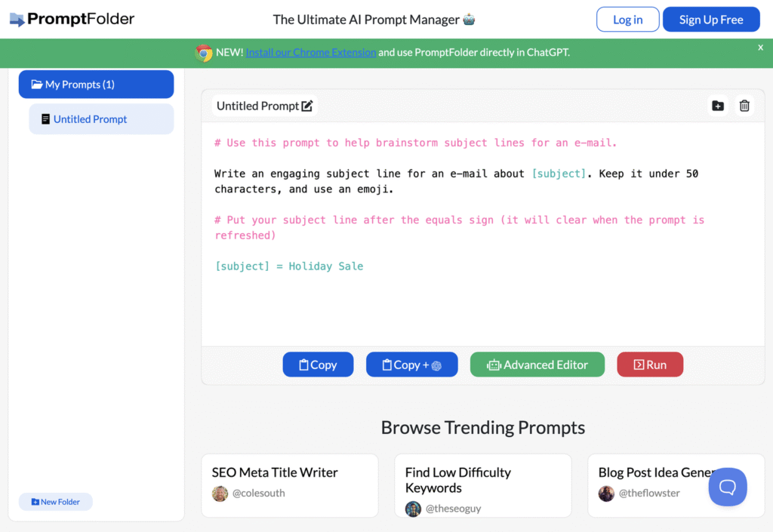Open the Log in page
Screen dimensions: 773x532
coord(627,20)
